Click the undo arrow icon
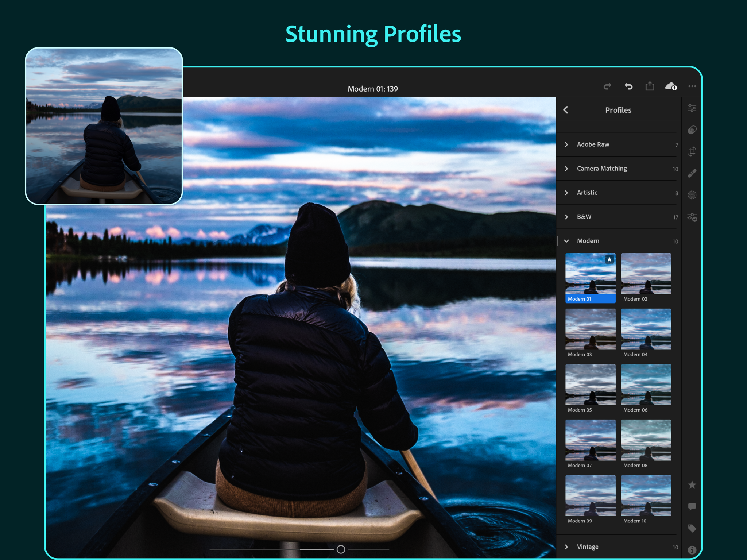The height and width of the screenshot is (560, 747). coord(628,86)
